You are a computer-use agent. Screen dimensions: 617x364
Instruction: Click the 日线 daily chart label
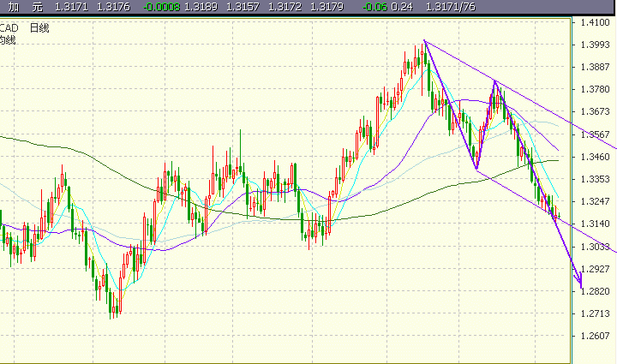click(x=39, y=28)
